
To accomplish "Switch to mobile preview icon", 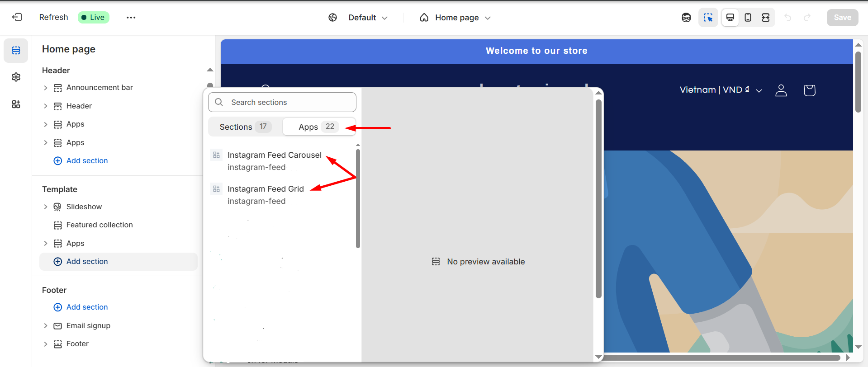I will click(x=748, y=17).
